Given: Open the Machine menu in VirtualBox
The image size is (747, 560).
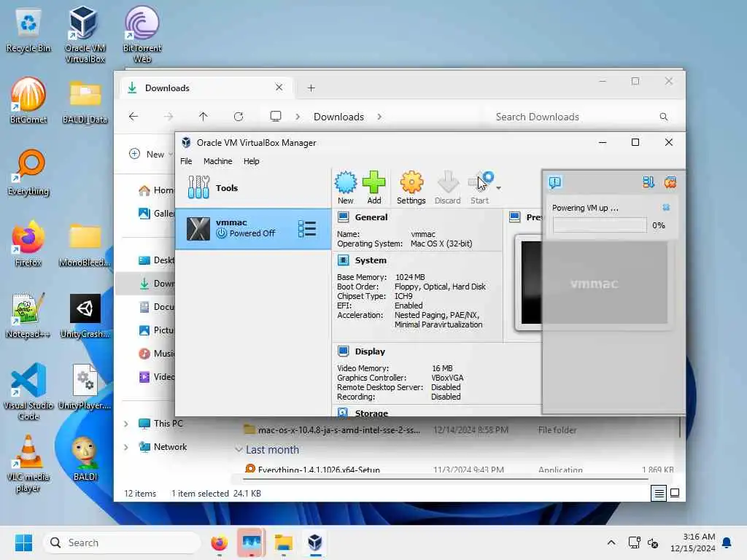Looking at the screenshot, I should 217,161.
